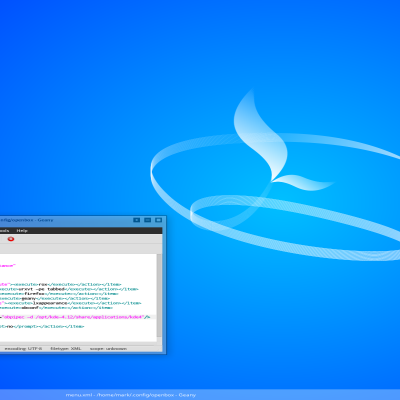Click the word 'rox' in the code

43,285
